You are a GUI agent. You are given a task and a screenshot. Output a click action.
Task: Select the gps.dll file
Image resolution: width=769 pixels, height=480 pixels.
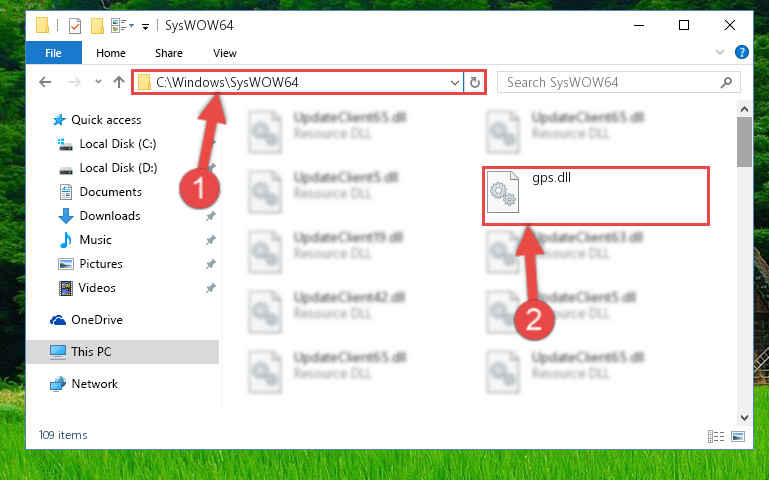click(595, 196)
